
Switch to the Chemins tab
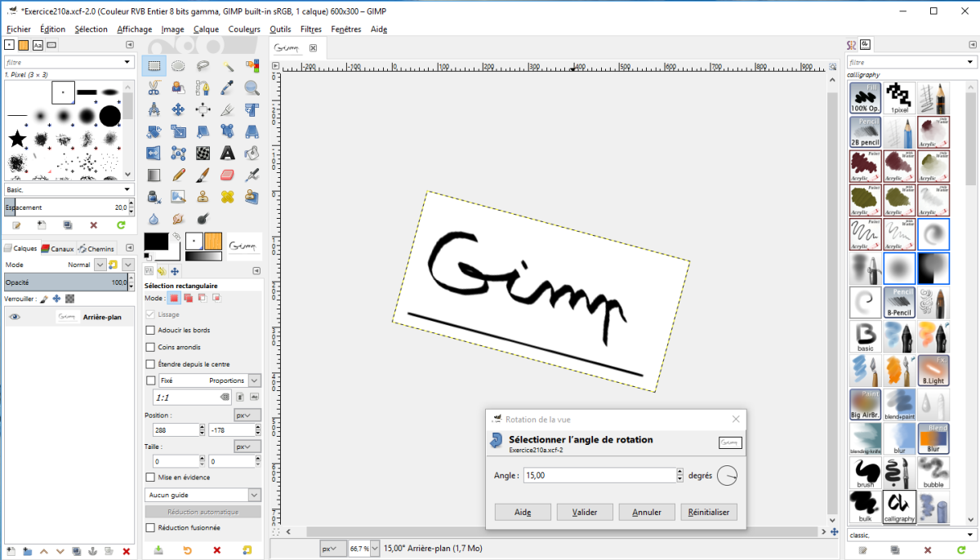pyautogui.click(x=96, y=249)
